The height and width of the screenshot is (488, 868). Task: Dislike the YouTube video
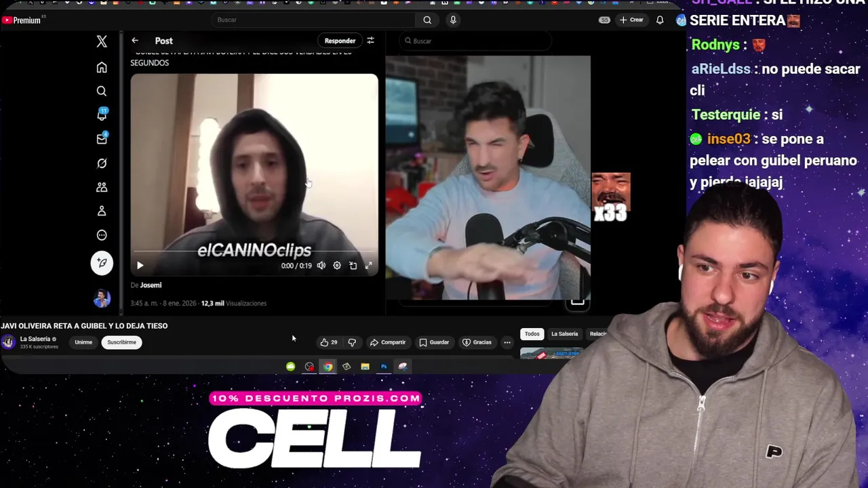point(352,342)
